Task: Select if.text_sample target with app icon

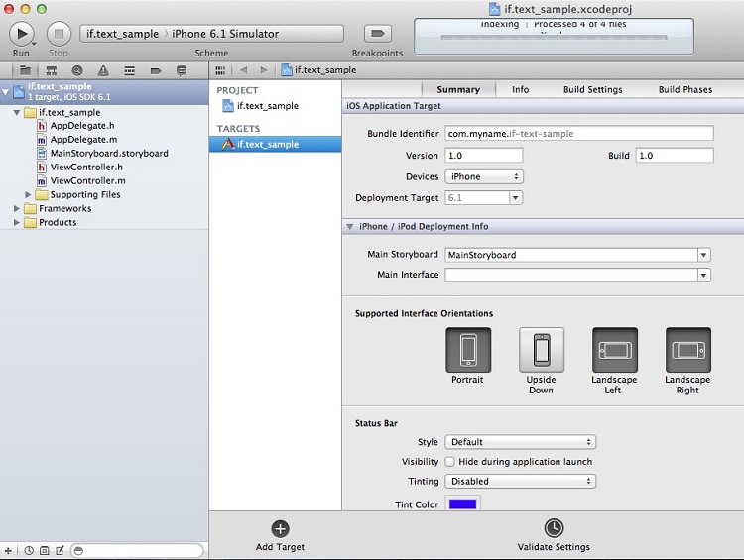Action: click(x=275, y=144)
